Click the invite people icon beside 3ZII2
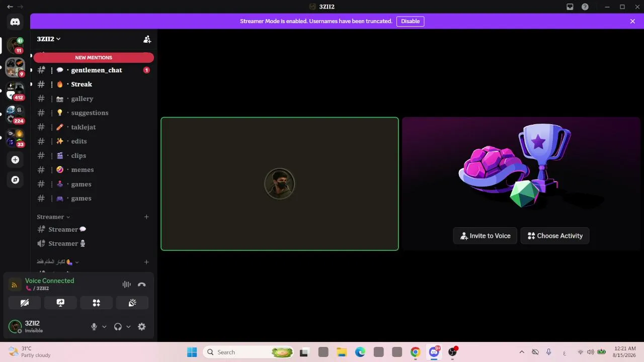 [x=147, y=39]
